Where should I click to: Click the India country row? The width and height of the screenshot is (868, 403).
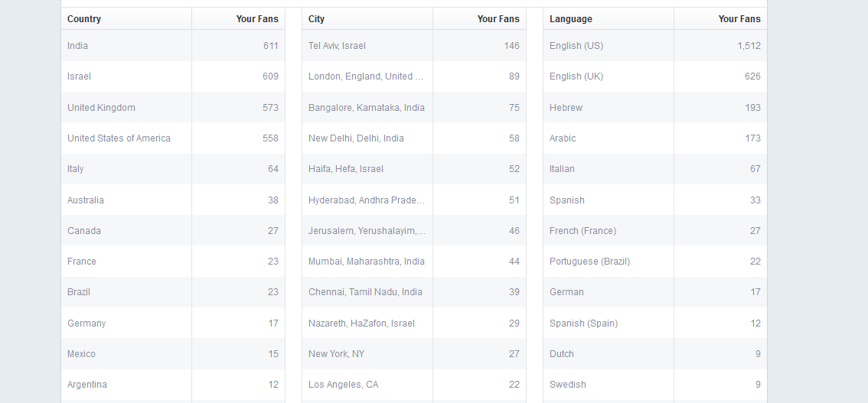click(78, 46)
